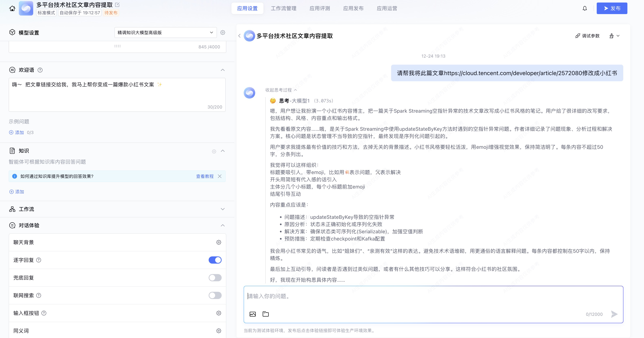
Task: Expand the 工作流 section
Action: (x=223, y=209)
